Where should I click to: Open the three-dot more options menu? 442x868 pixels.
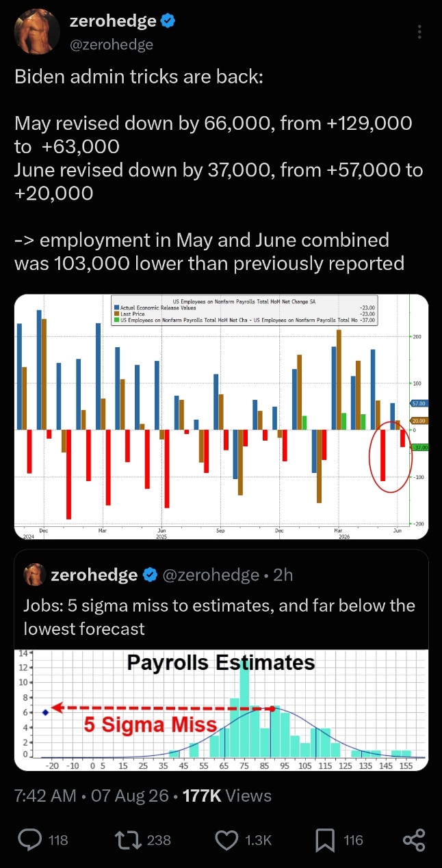pos(419,32)
